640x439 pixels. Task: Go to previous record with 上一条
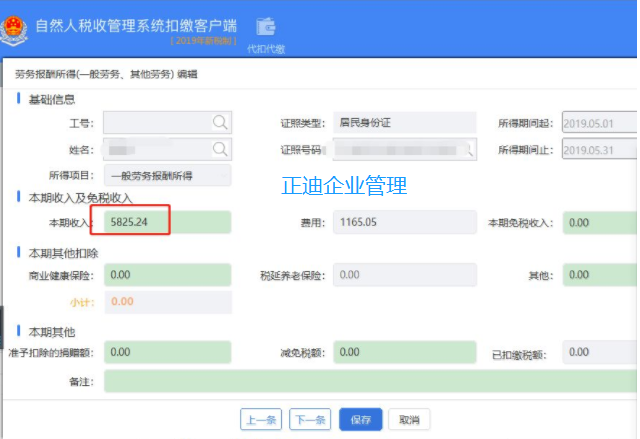[x=260, y=419]
